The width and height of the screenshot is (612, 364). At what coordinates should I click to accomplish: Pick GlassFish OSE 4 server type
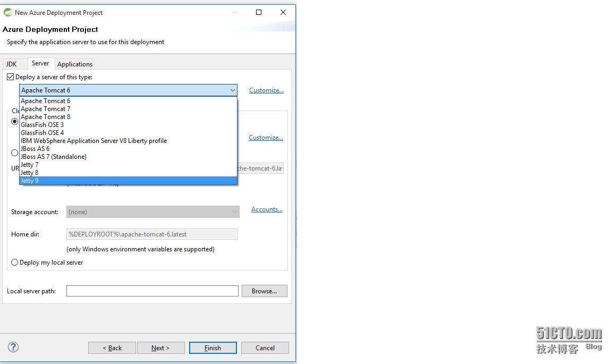click(x=128, y=133)
